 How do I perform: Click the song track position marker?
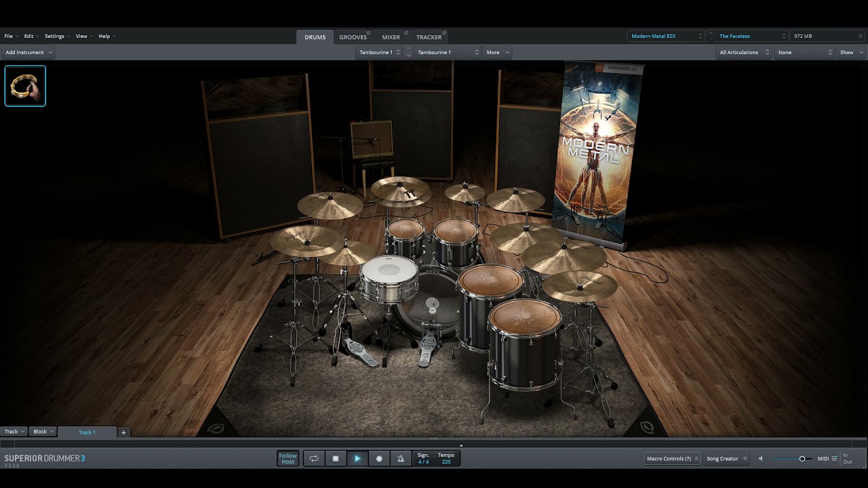(x=461, y=446)
